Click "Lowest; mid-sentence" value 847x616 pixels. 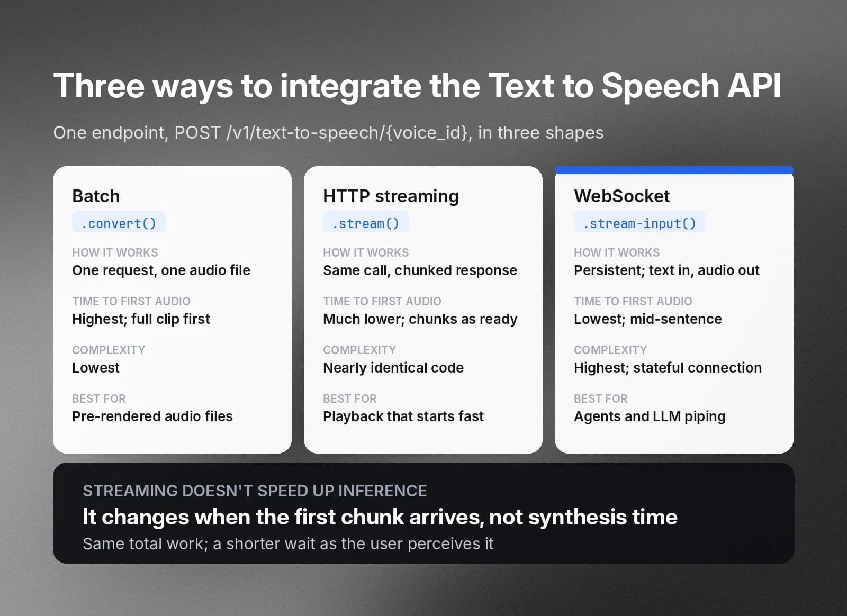648,319
